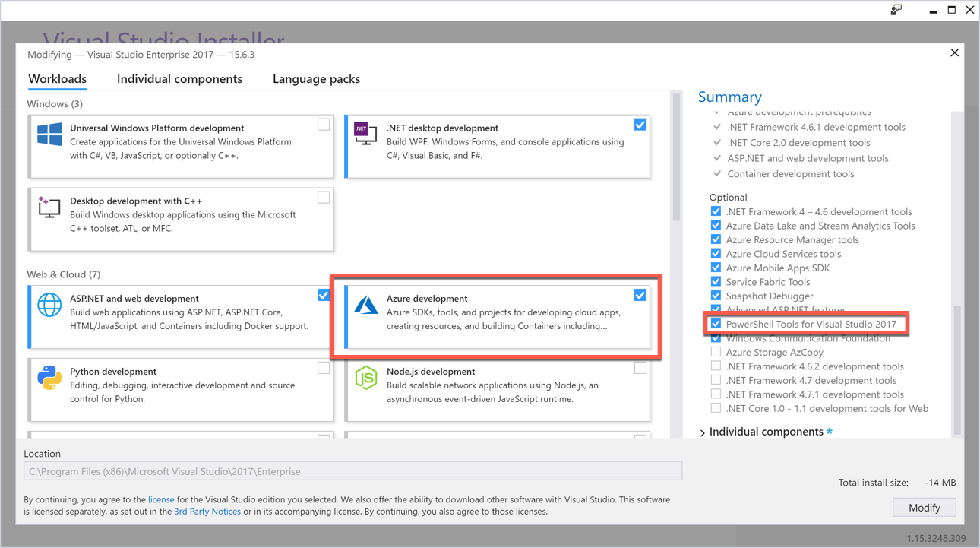Click the 'Summary' heading
980x548 pixels.
coord(730,97)
